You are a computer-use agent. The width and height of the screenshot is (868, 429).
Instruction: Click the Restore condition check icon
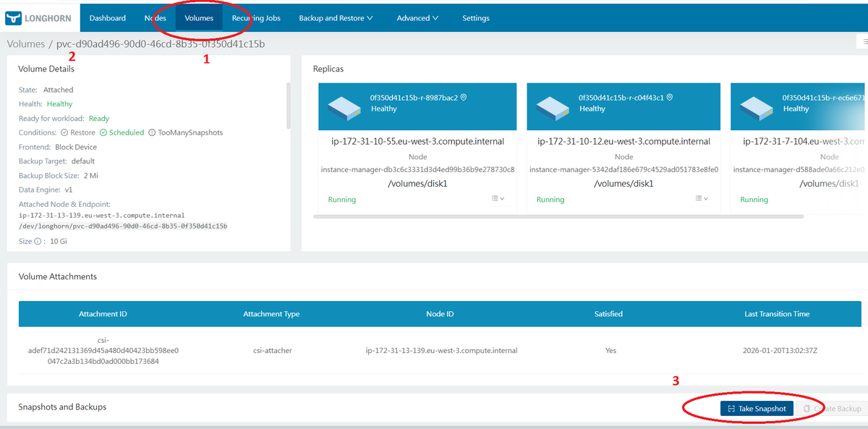click(64, 133)
